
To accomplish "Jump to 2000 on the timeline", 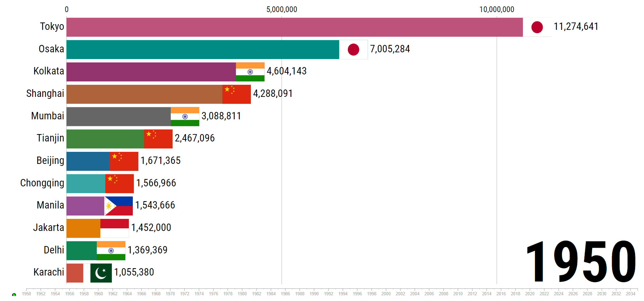I will pyautogui.click(x=386, y=294).
